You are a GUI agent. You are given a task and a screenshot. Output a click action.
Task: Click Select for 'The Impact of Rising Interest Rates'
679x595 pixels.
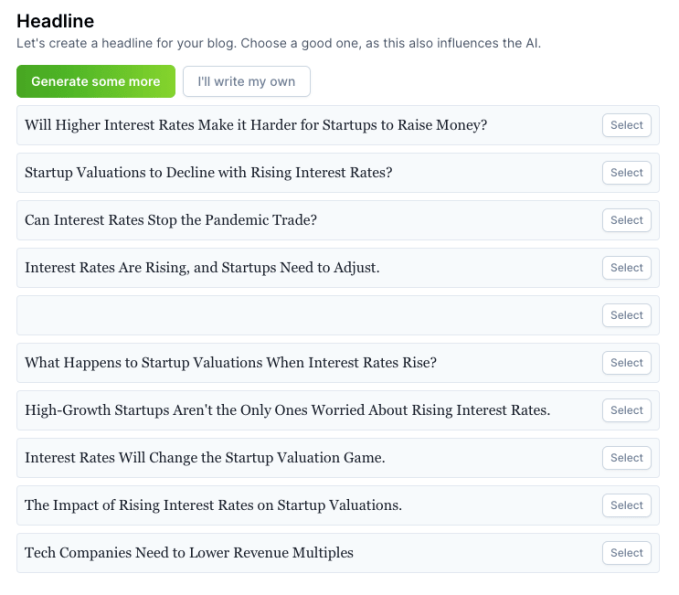tap(626, 505)
